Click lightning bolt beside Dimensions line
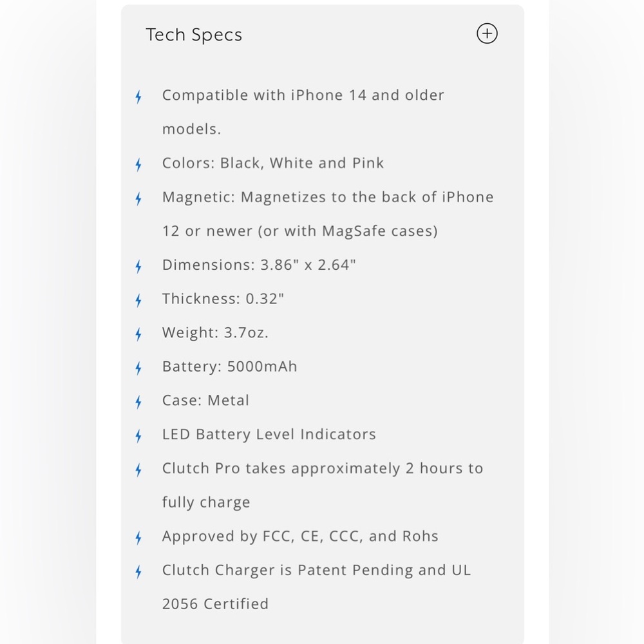The image size is (644, 644). pos(138,267)
